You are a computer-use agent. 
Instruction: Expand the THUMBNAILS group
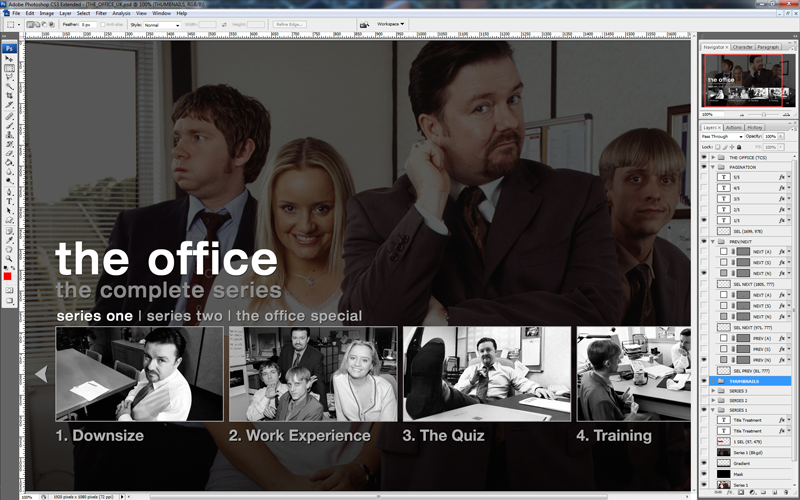[713, 381]
